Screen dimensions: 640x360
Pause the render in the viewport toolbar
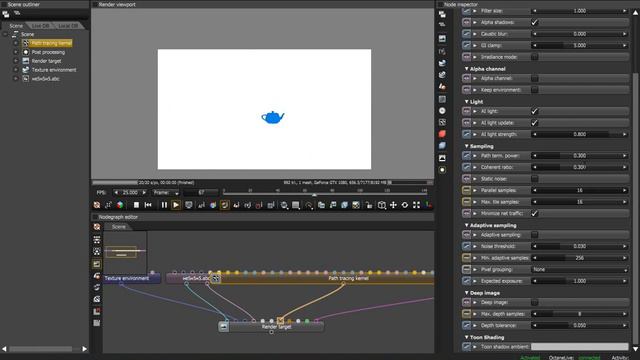point(164,205)
